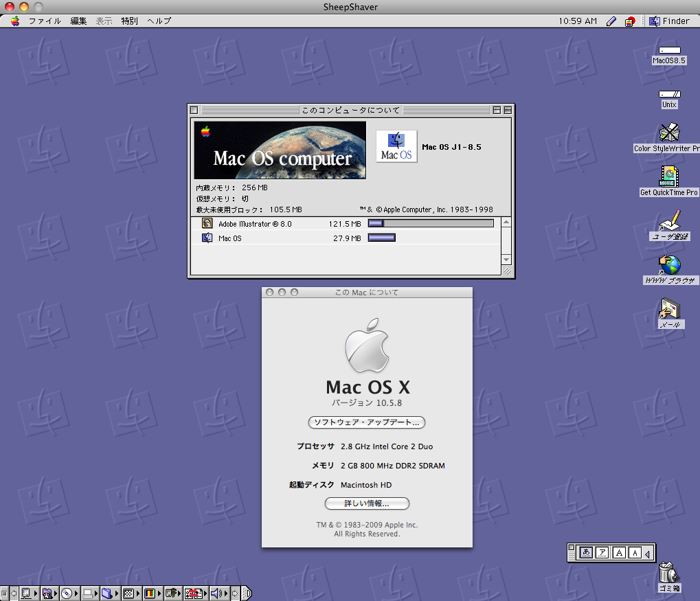Click the grey Apple logo in この Mac について
Image resolution: width=700 pixels, height=601 pixels.
click(367, 345)
